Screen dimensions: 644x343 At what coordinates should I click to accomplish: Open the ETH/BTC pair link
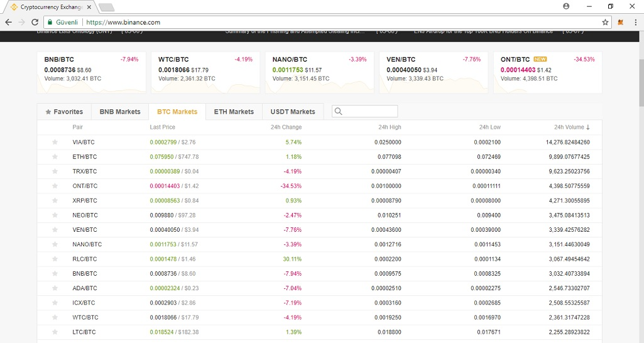click(x=85, y=156)
